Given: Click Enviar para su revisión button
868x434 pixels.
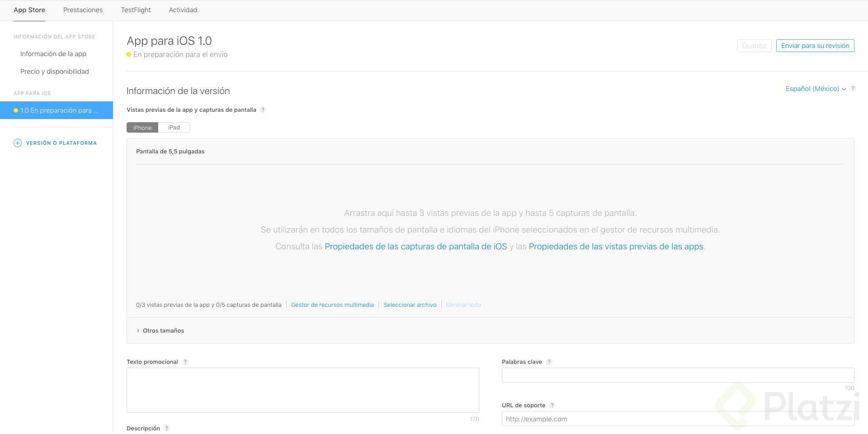Looking at the screenshot, I should [x=815, y=46].
